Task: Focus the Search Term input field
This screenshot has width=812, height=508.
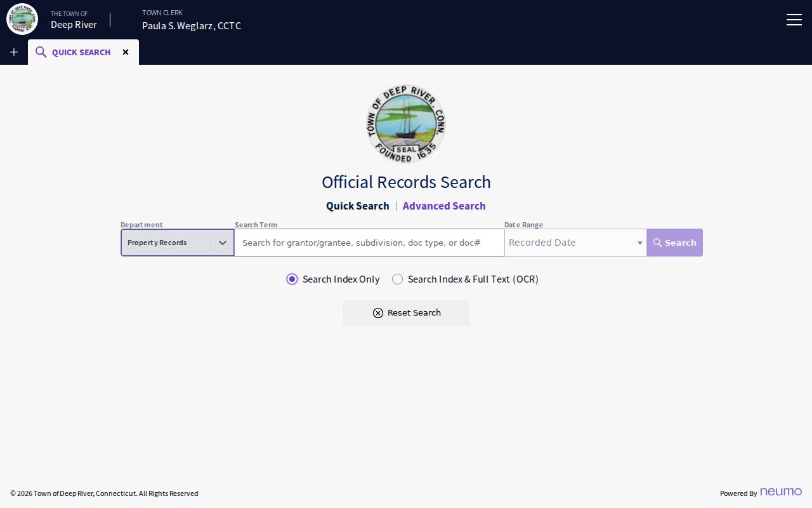Action: [369, 243]
